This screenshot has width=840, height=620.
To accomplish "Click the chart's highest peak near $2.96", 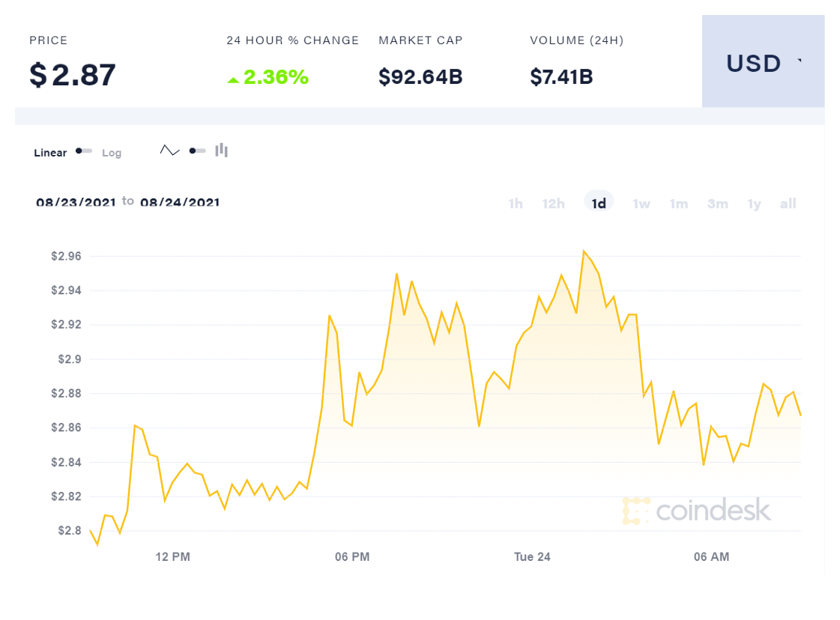I will pyautogui.click(x=584, y=252).
